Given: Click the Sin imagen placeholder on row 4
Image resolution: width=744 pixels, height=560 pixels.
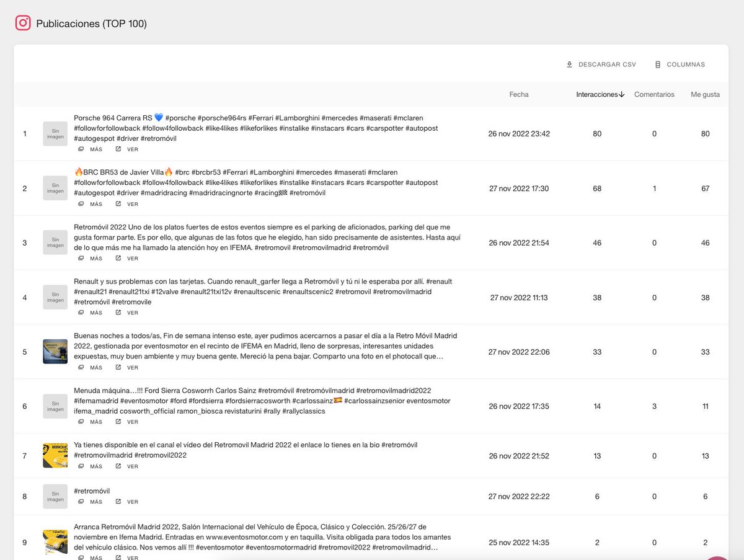Looking at the screenshot, I should point(55,297).
